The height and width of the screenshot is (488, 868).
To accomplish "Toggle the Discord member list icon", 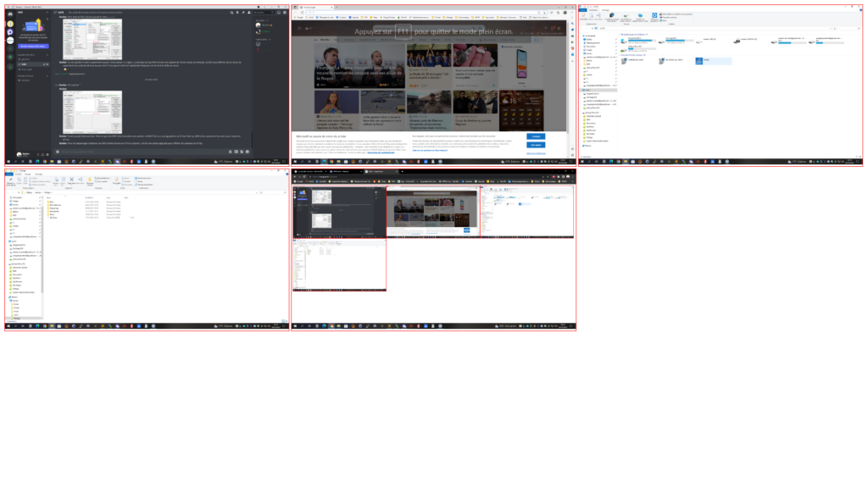I will (248, 12).
